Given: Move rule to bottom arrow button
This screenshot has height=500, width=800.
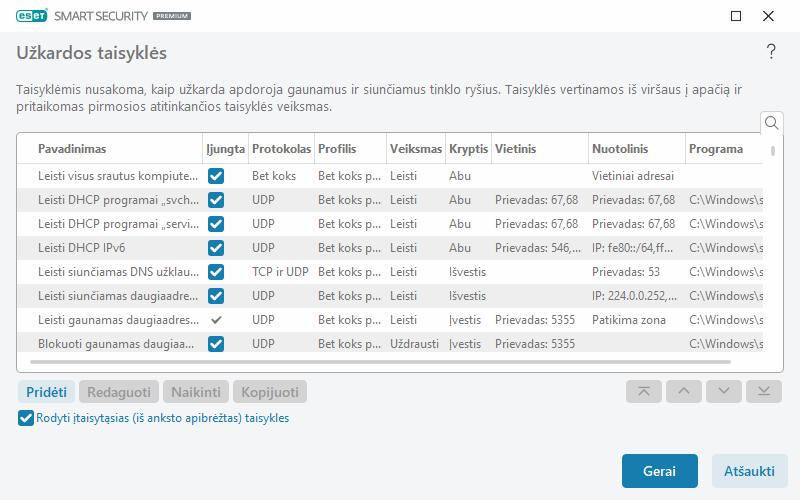Looking at the screenshot, I should coord(764,391).
